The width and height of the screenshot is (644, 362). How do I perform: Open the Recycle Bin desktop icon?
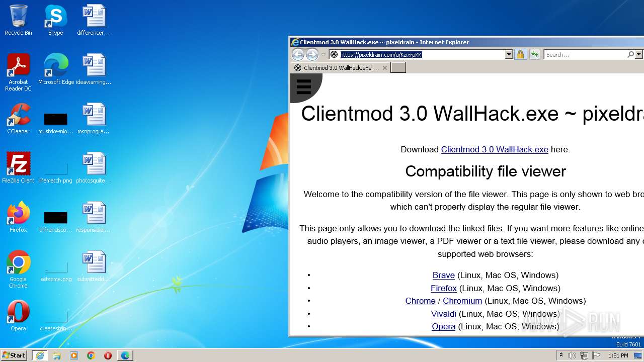(x=18, y=20)
